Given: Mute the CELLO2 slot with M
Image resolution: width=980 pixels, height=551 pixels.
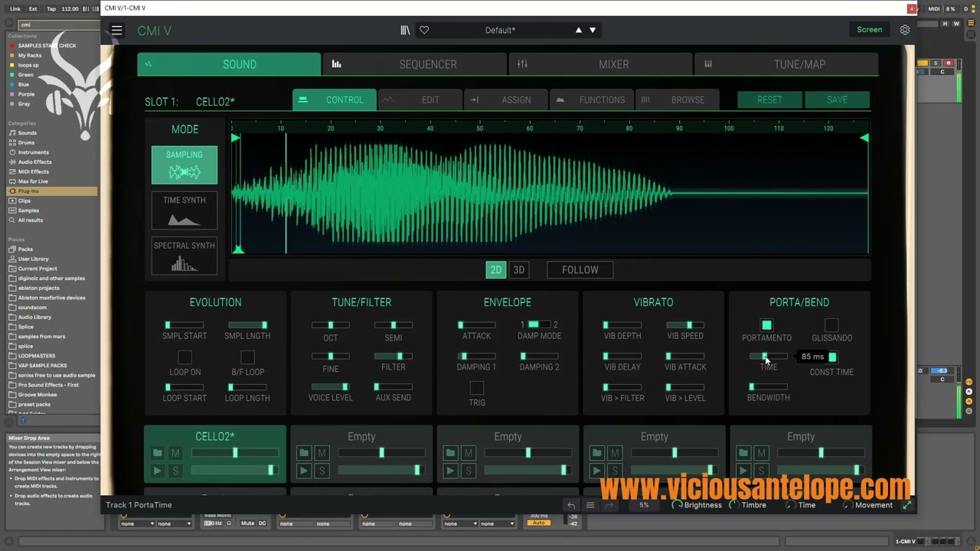Looking at the screenshot, I should tap(175, 453).
